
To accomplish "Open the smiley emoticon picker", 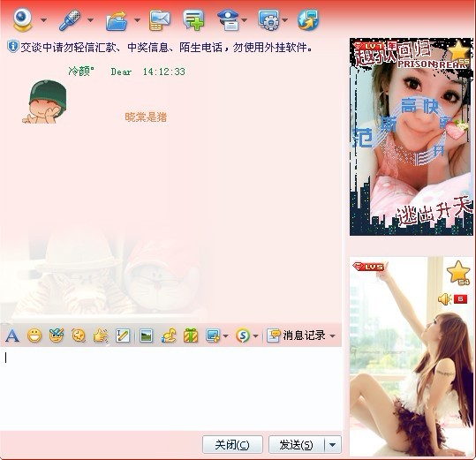I will tap(34, 336).
